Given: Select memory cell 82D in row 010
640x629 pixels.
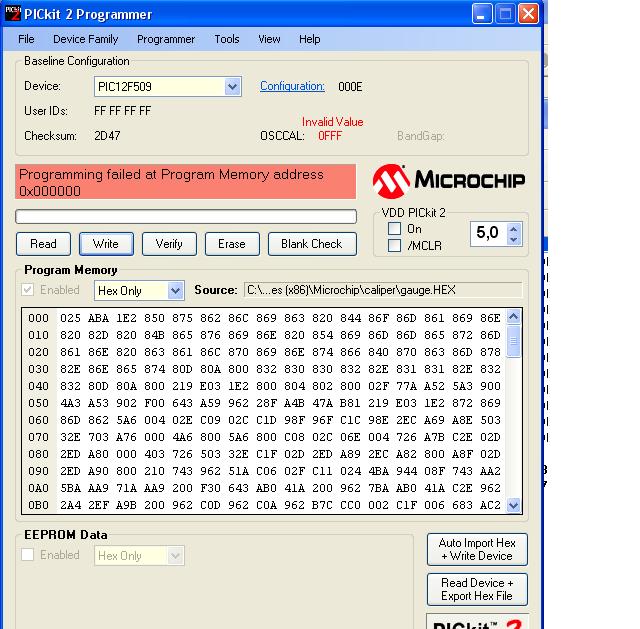Looking at the screenshot, I should [98, 335].
